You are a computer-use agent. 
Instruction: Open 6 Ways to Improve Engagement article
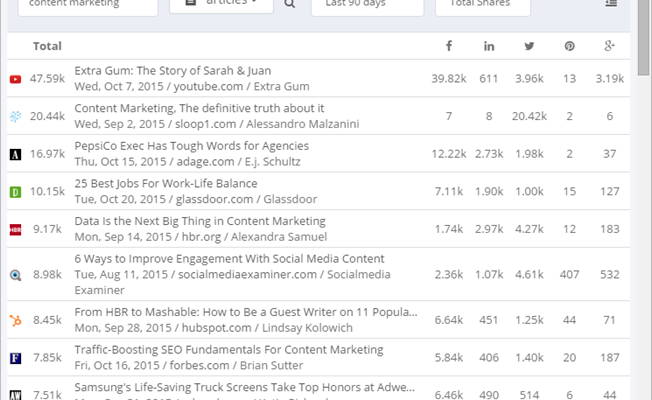click(230, 259)
